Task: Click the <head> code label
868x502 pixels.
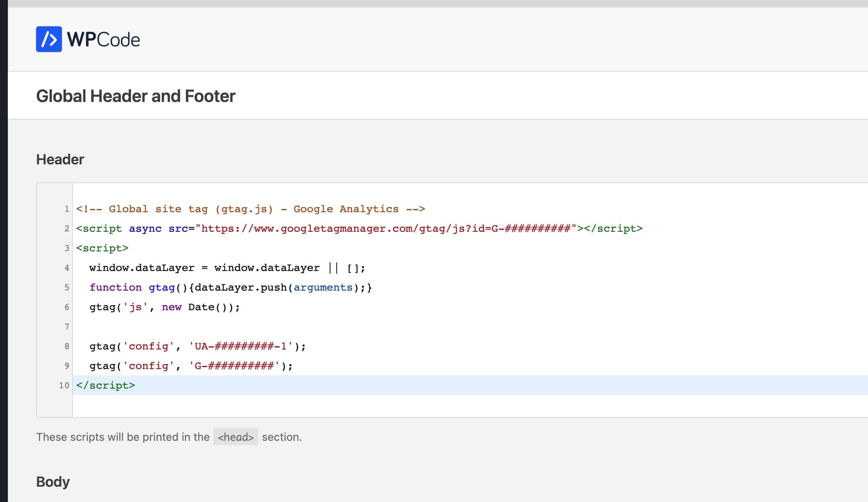Action: [236, 437]
